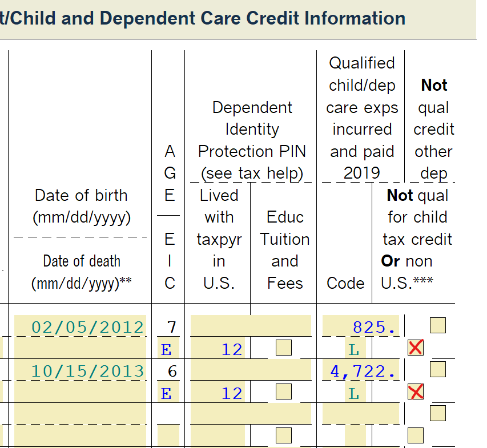This screenshot has width=487, height=448.
Task: Click second dependent's 'Lived with taxpyr' field showing 12
Action: tap(219, 392)
